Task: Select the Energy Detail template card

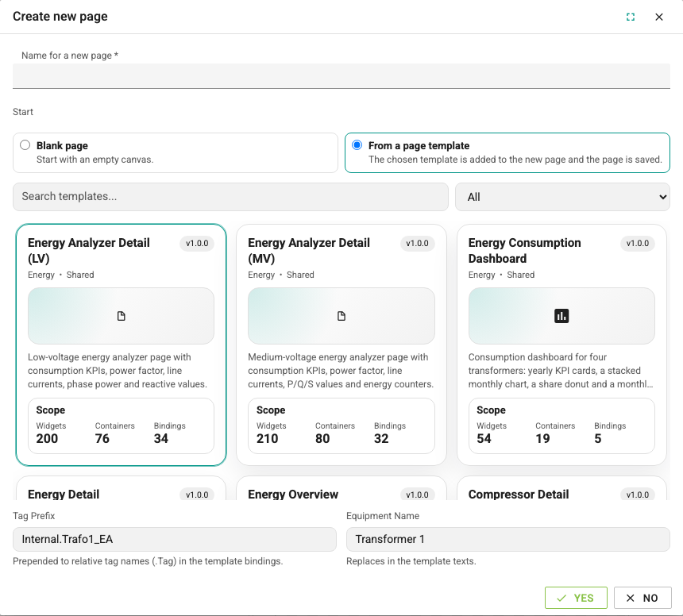Action: point(121,488)
